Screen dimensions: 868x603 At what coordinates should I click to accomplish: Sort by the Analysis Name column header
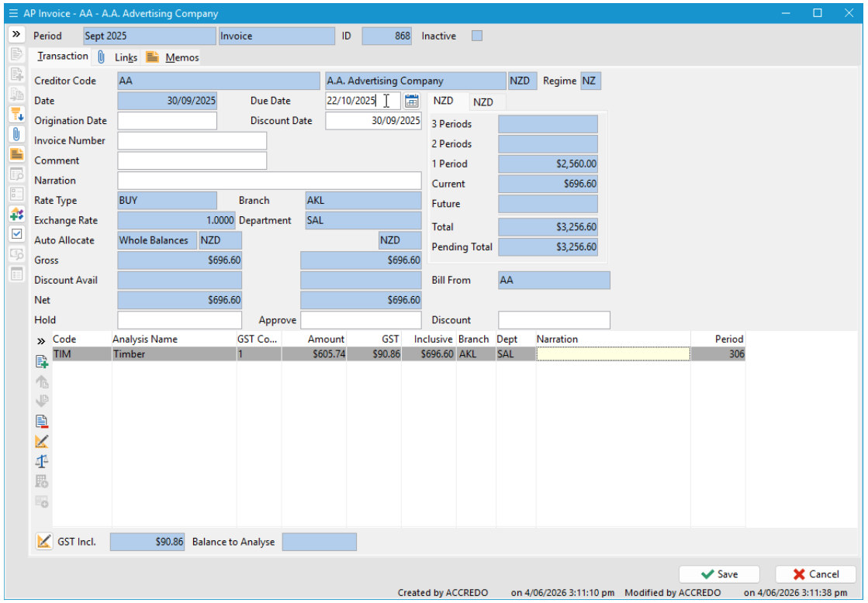[174, 339]
